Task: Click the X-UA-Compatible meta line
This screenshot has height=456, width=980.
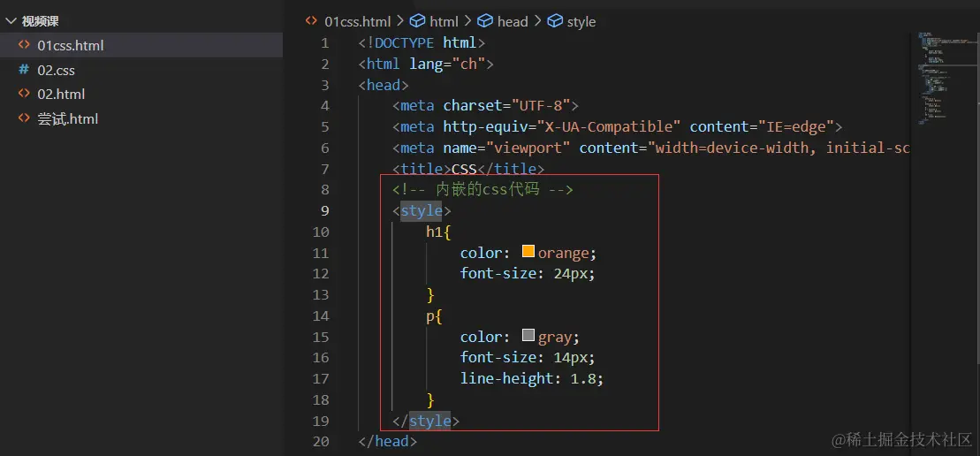Action: tap(618, 126)
